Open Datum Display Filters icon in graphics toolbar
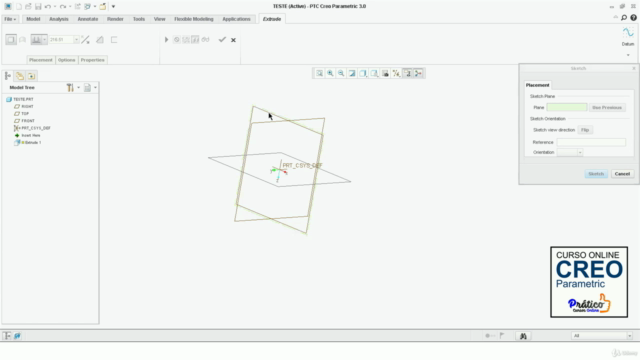This screenshot has height=360, width=640. tap(396, 73)
